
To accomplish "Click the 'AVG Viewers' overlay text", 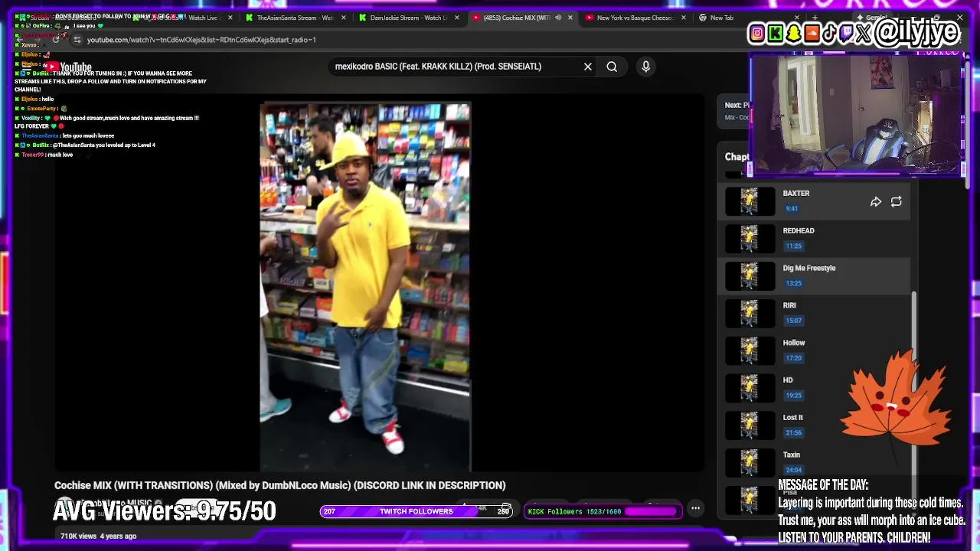I will pos(165,511).
